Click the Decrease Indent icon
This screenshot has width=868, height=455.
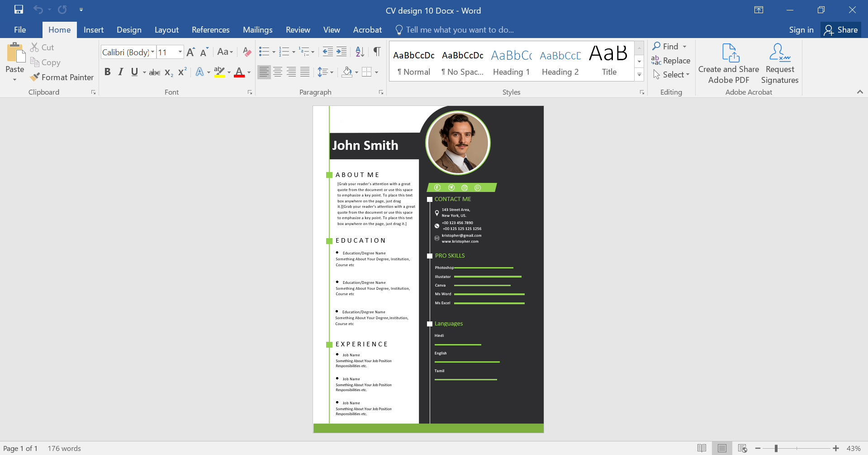point(327,52)
